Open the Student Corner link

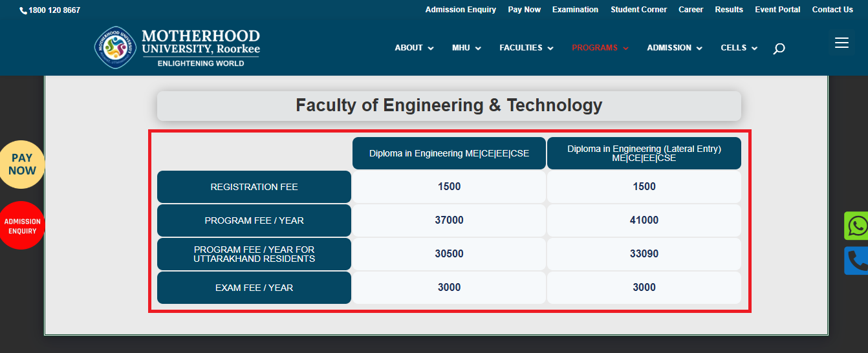tap(638, 10)
